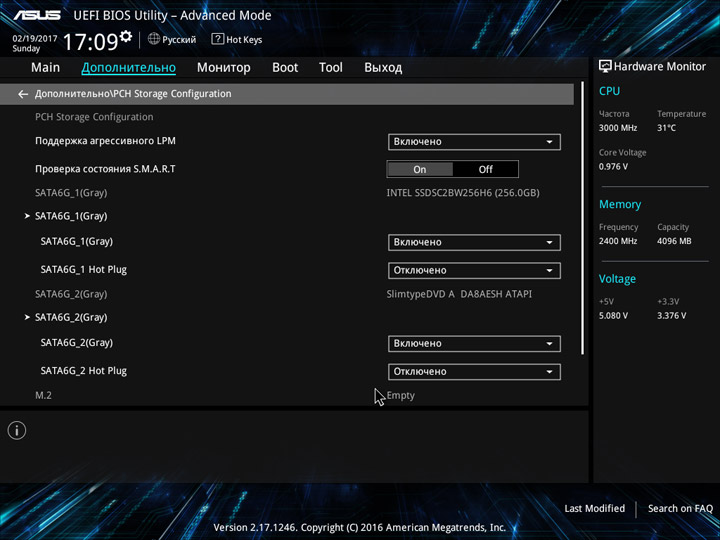Click the M.2 Empty value
The height and width of the screenshot is (540, 720).
click(x=400, y=395)
